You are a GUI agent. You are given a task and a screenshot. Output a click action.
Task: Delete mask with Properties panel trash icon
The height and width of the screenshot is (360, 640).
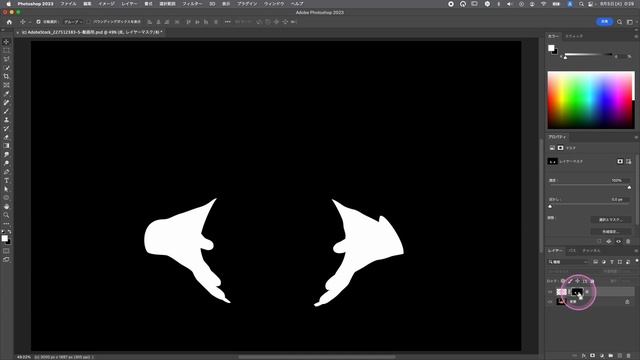pos(628,242)
